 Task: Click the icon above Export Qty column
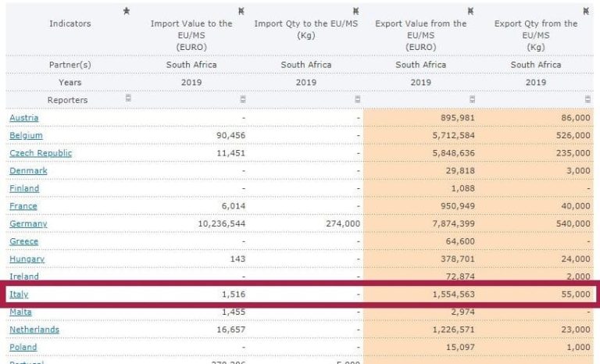[x=586, y=11]
